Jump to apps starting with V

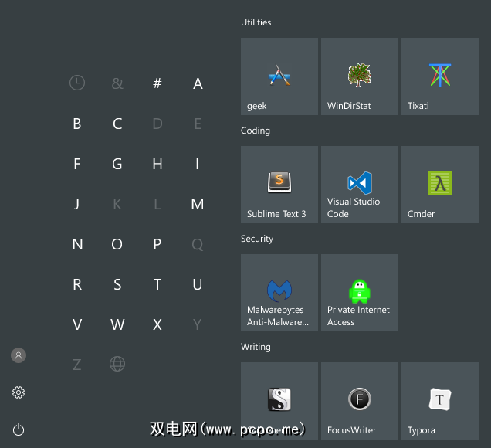tap(77, 324)
